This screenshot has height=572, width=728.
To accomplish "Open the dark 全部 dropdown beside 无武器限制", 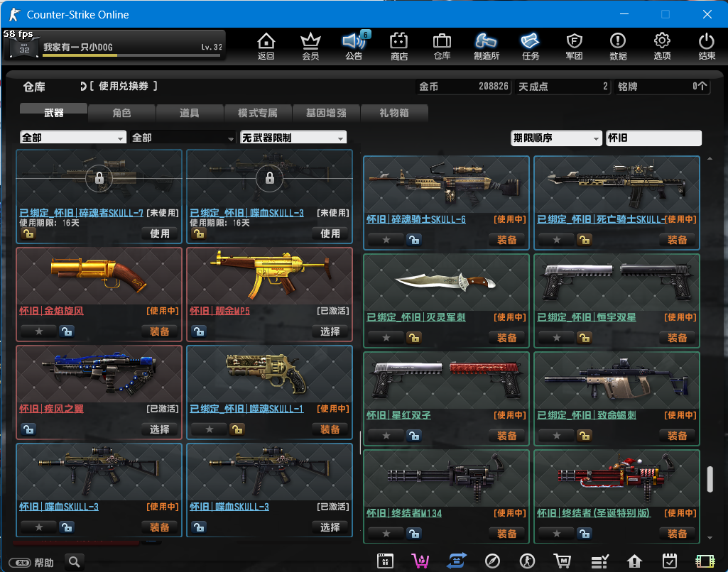I will [x=183, y=137].
